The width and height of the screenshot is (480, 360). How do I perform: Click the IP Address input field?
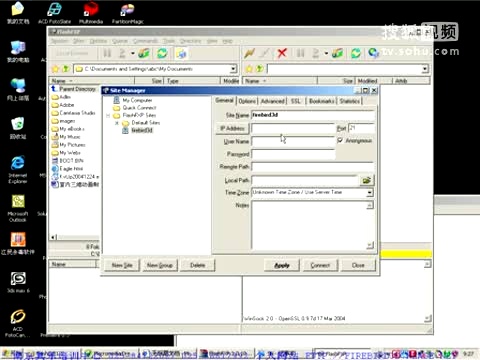(293, 128)
